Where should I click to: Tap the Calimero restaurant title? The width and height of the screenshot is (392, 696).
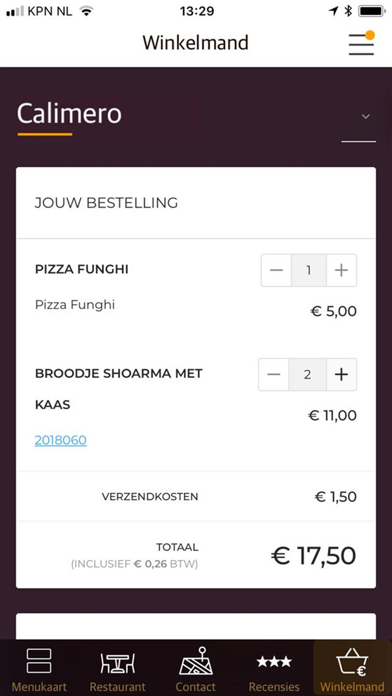(69, 114)
